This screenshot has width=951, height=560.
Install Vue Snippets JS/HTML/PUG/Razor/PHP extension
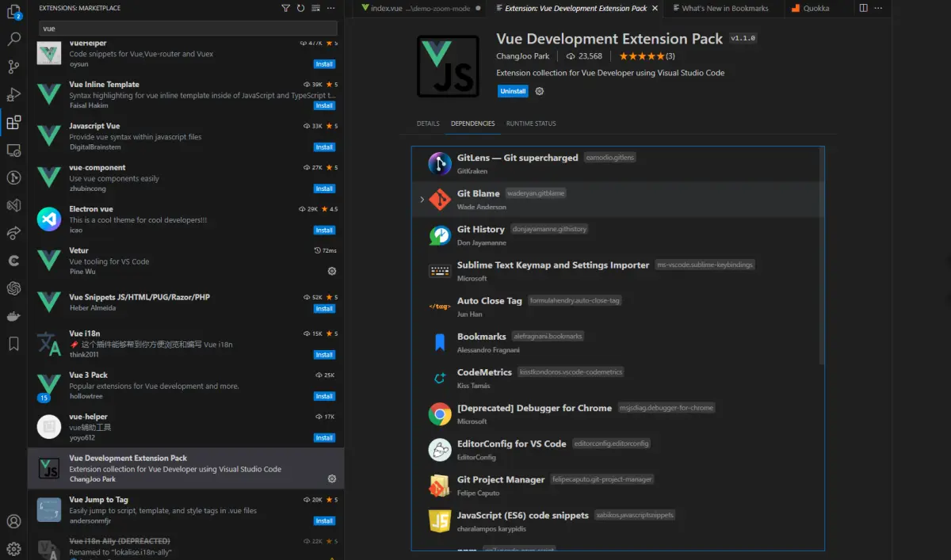click(x=324, y=308)
